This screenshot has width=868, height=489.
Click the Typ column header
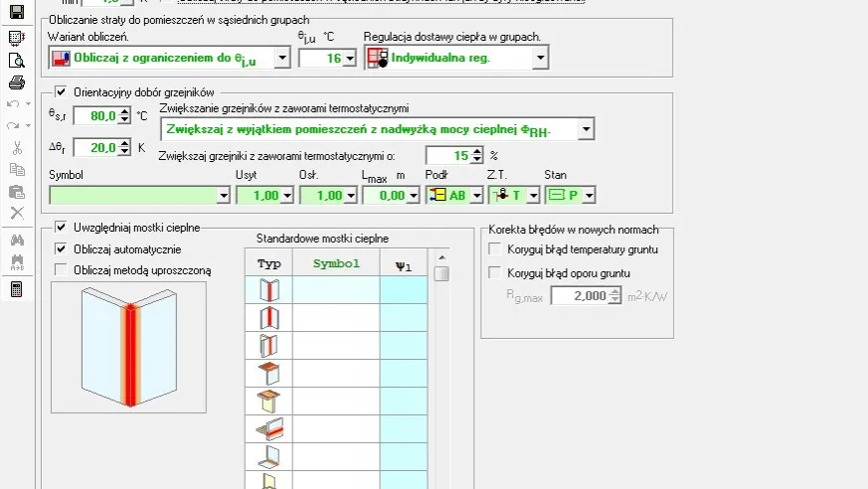pyautogui.click(x=268, y=264)
